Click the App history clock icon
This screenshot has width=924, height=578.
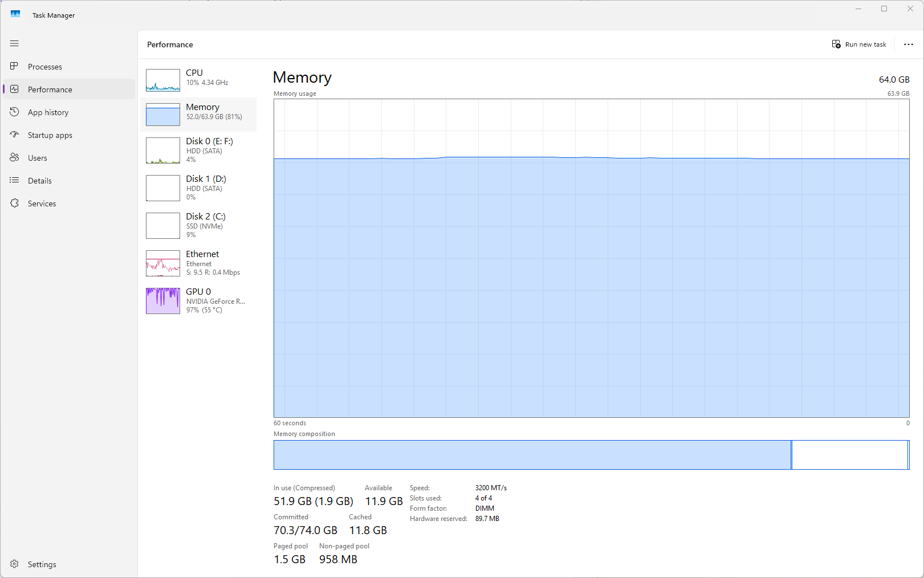pos(14,112)
